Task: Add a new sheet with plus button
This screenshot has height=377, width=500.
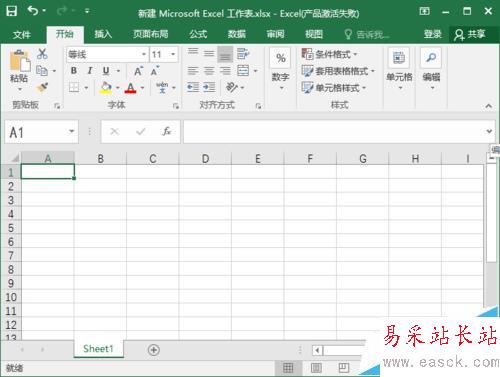Action: pos(154,350)
